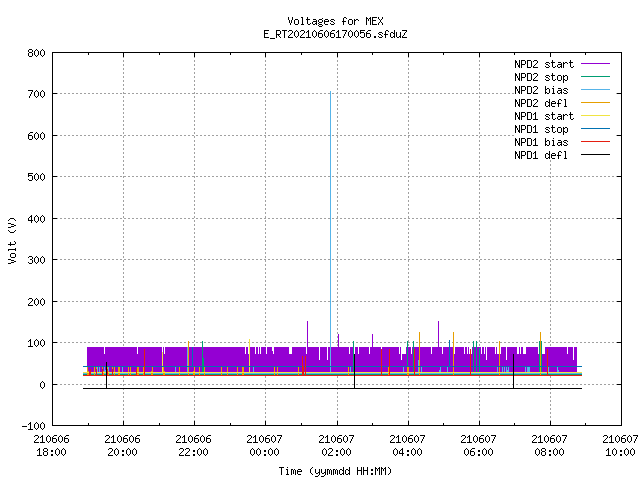Click the orange NPD2 defl legend line
640x480 pixels.
(595, 103)
